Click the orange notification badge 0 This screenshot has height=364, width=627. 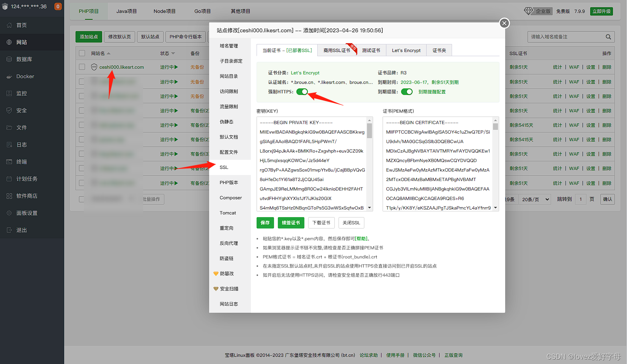(x=58, y=6)
